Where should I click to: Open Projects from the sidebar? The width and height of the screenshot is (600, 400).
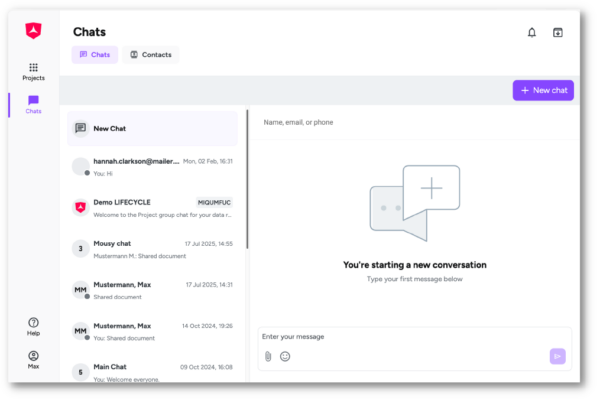coord(33,71)
